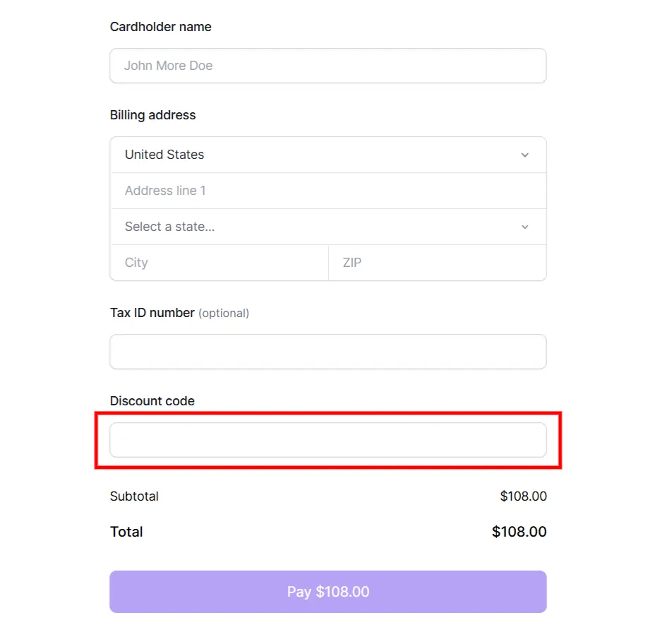Click into the ZIP field
The image size is (662, 644).
437,263
